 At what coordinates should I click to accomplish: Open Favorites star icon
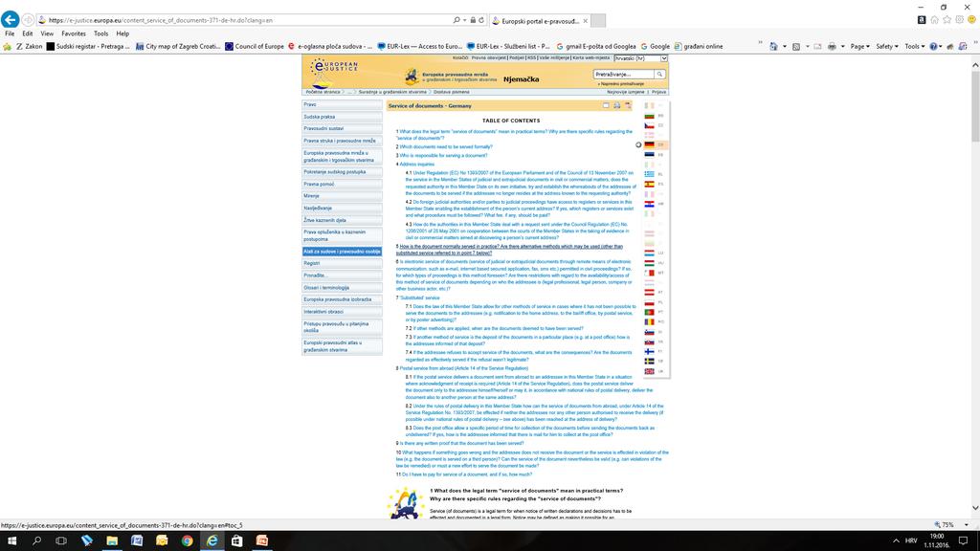click(x=947, y=20)
